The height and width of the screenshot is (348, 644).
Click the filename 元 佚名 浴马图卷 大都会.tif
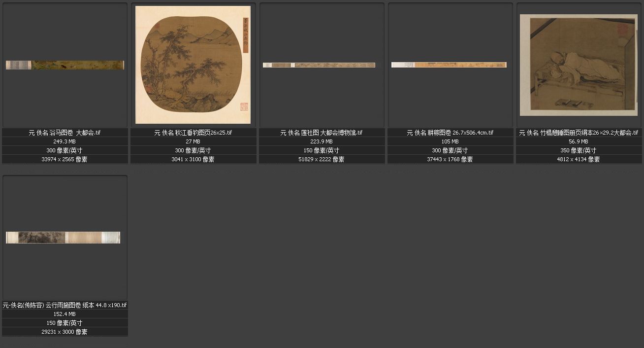(x=65, y=133)
